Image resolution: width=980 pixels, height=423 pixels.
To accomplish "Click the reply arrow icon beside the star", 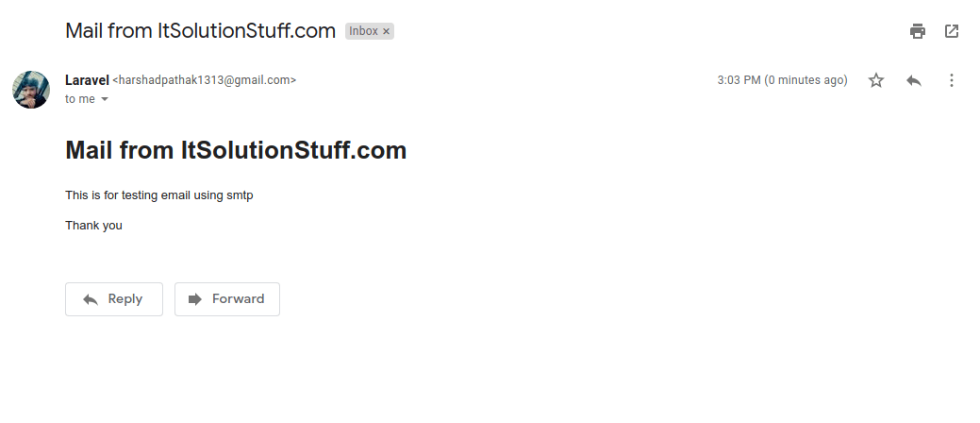I will click(913, 80).
